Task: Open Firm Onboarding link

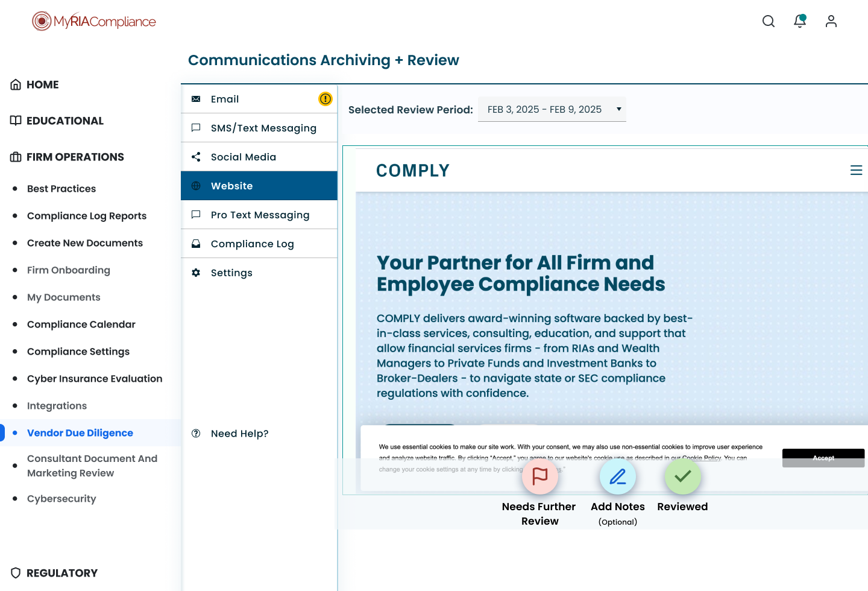Action: [69, 270]
